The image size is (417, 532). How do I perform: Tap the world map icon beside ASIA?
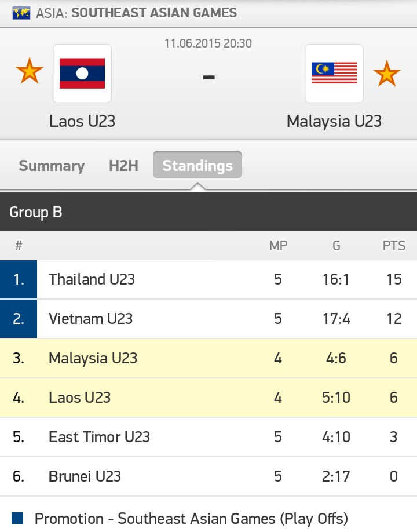(22, 13)
